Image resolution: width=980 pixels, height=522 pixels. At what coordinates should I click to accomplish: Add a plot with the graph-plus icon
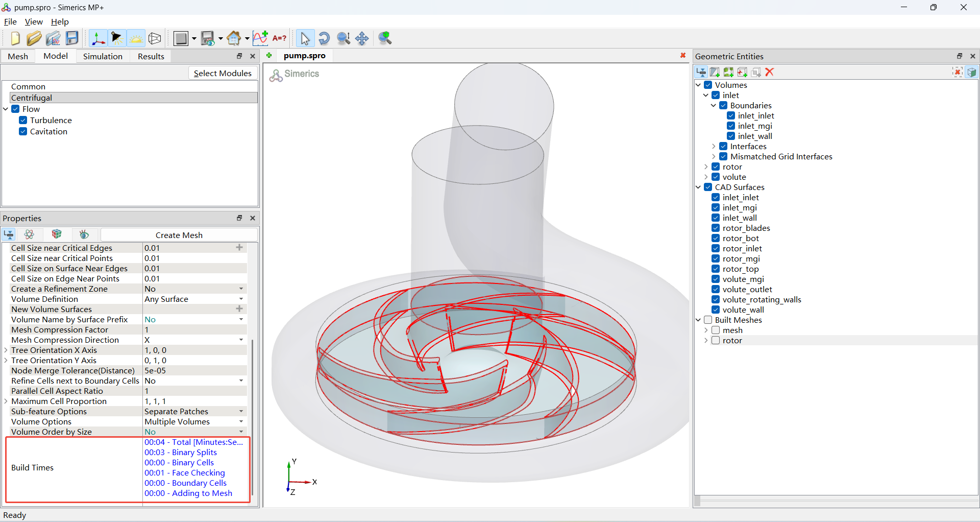tap(260, 38)
